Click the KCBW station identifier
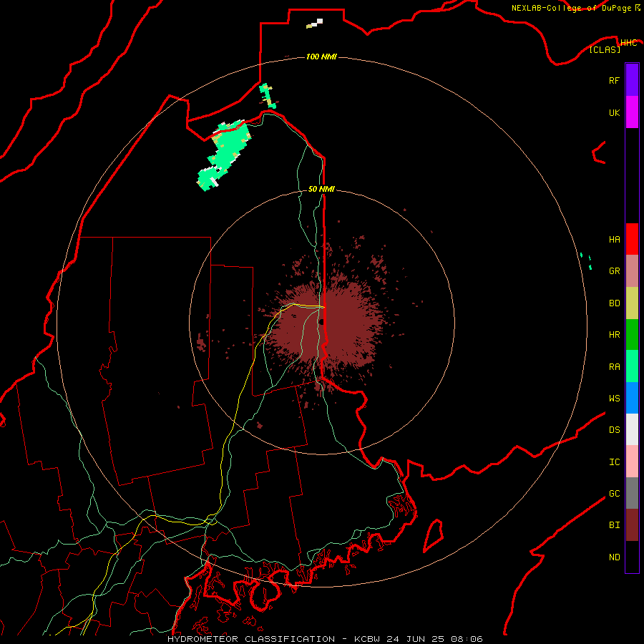 tap(368, 639)
